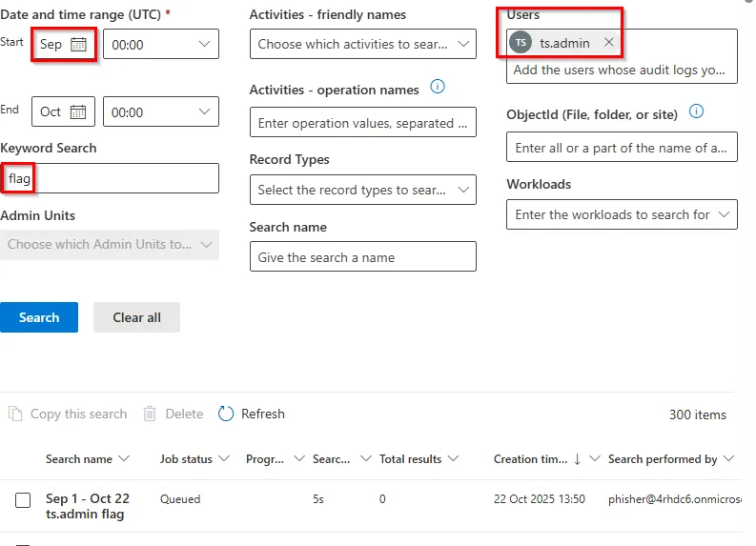Open the Start date calendar picker

tap(78, 45)
